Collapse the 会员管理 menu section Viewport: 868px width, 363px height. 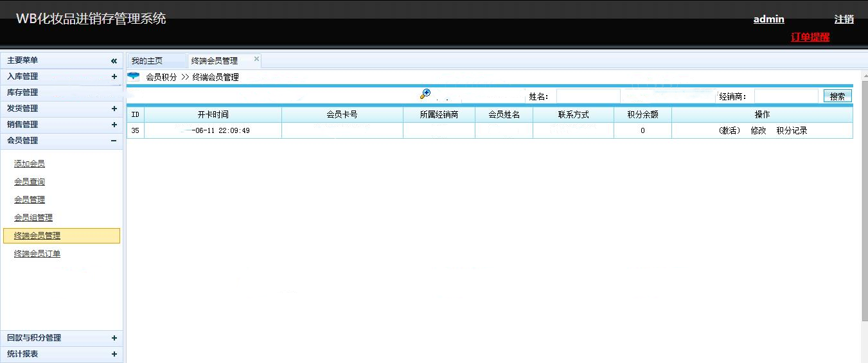coord(61,141)
